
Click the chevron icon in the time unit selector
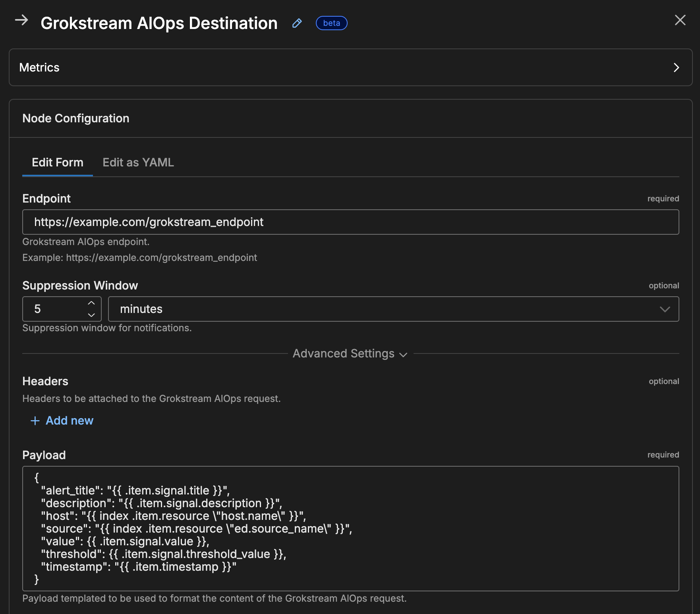click(665, 309)
